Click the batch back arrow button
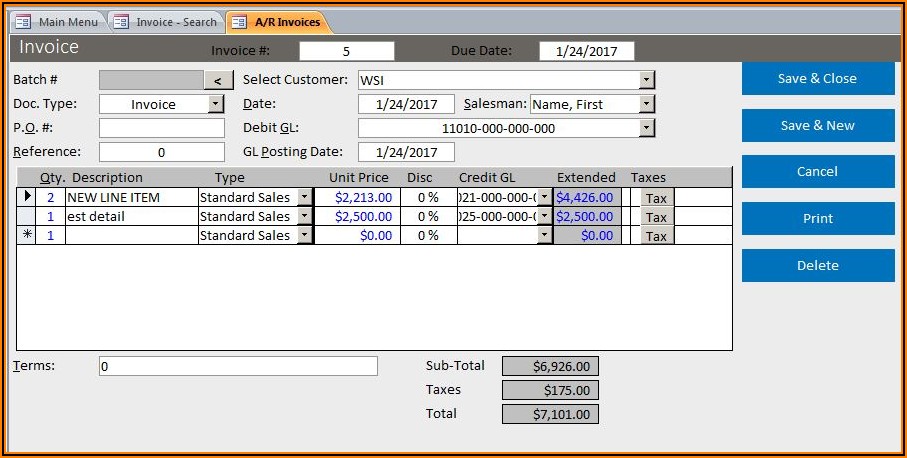 click(x=218, y=80)
